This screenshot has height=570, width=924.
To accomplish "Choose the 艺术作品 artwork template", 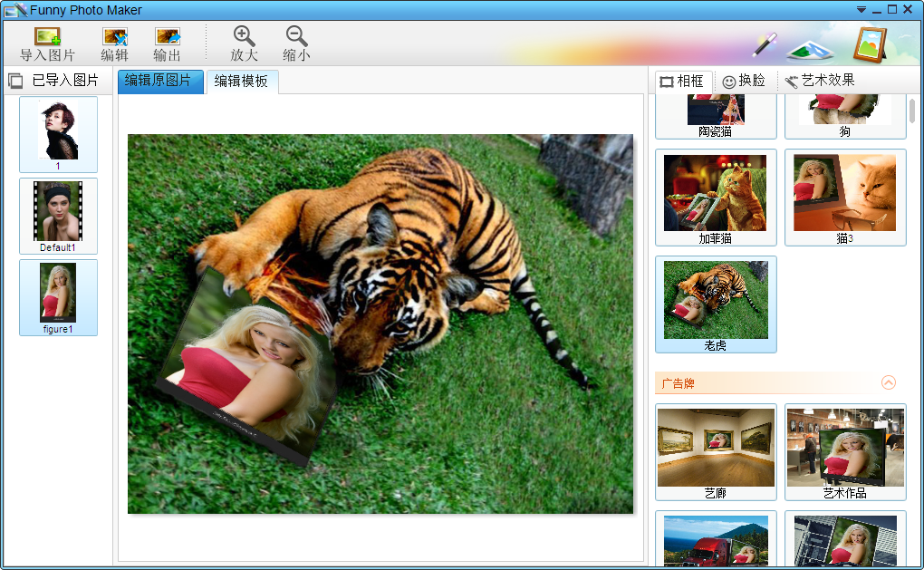I will 845,453.
